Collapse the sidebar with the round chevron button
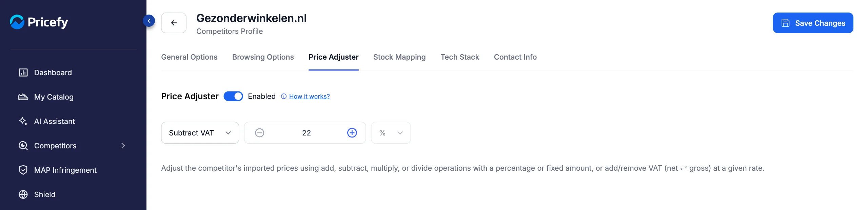 click(x=149, y=21)
